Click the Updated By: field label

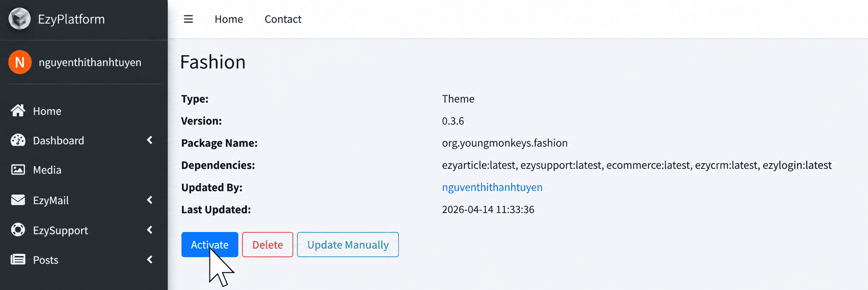pos(212,187)
